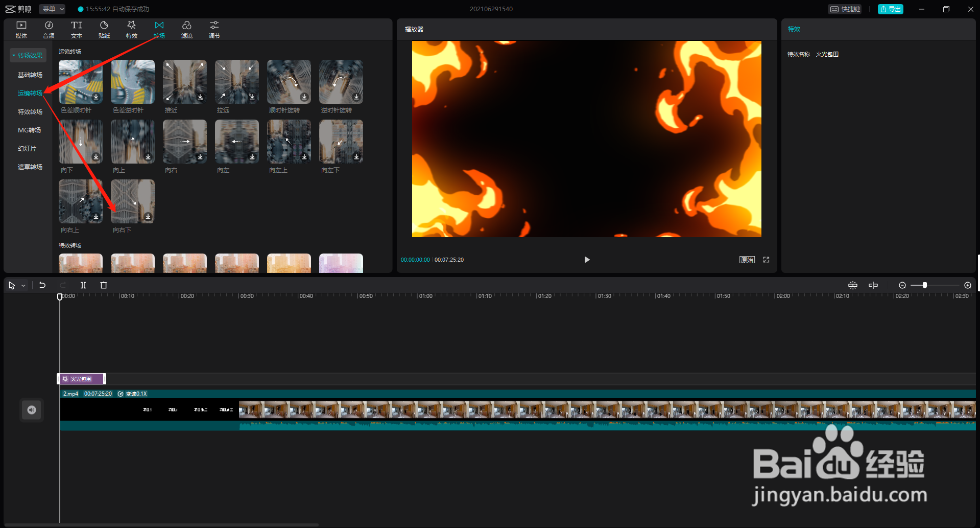
Task: Click the 00:07:25:20 duration in player
Action: [449, 260]
